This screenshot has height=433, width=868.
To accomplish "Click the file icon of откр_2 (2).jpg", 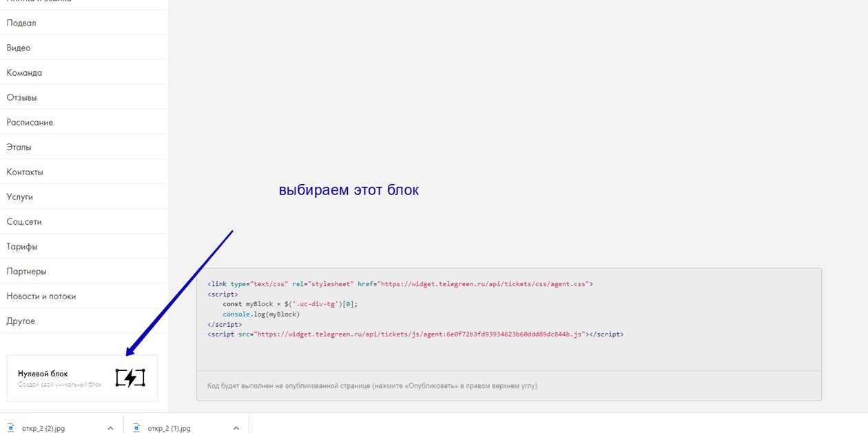I will (x=11, y=428).
